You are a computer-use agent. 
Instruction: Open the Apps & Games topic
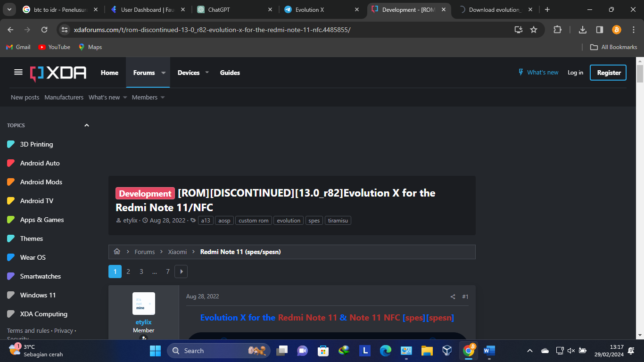(x=41, y=220)
